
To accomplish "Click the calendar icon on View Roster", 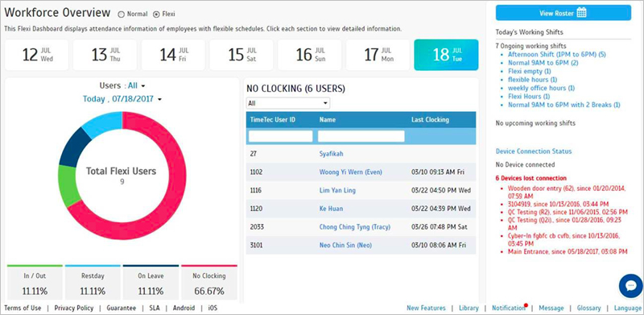I will [581, 13].
